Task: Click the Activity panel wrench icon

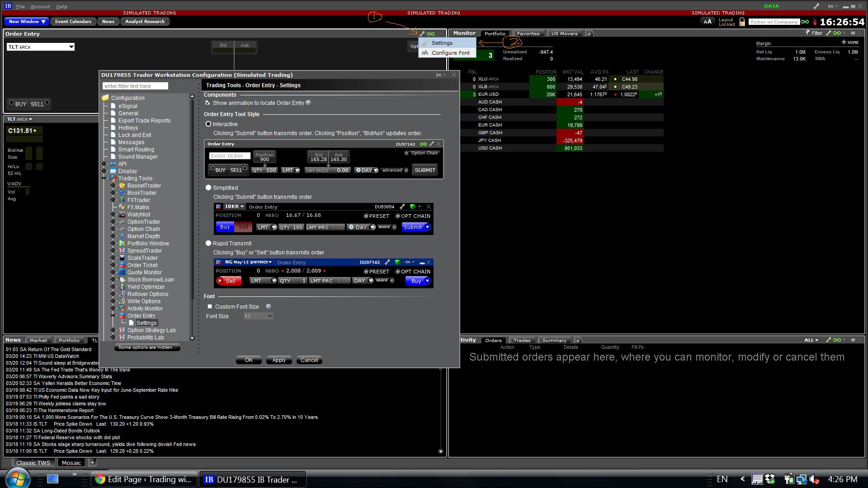Action: click(x=828, y=340)
